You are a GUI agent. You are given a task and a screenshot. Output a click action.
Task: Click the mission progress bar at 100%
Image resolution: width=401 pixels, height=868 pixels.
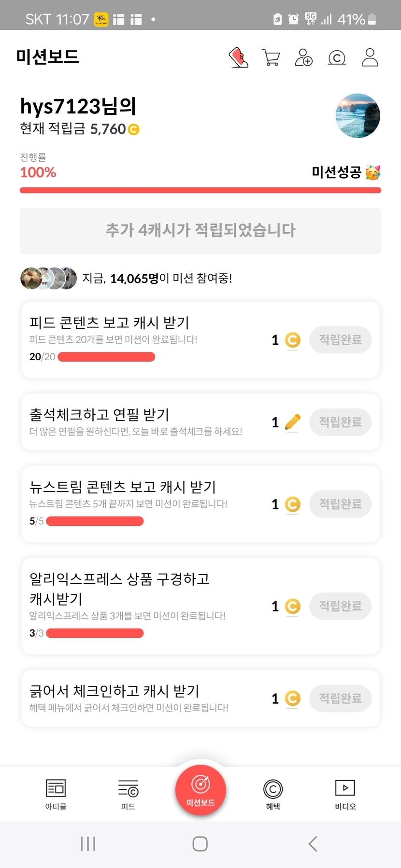click(200, 190)
